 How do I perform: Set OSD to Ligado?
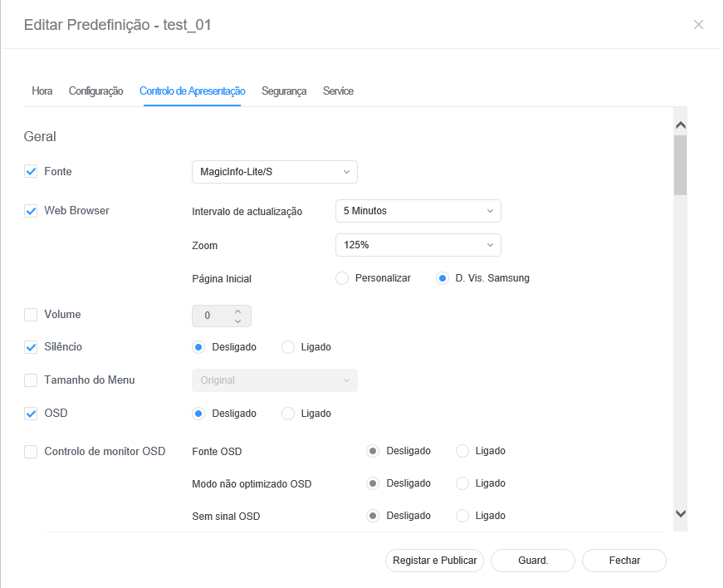(x=288, y=414)
